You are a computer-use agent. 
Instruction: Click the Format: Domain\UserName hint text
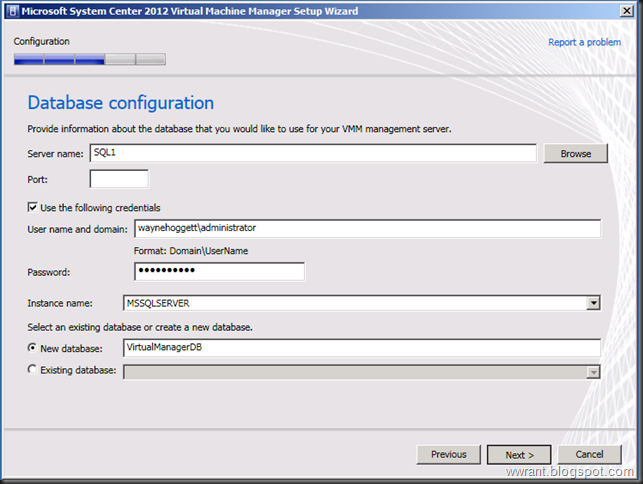(191, 251)
